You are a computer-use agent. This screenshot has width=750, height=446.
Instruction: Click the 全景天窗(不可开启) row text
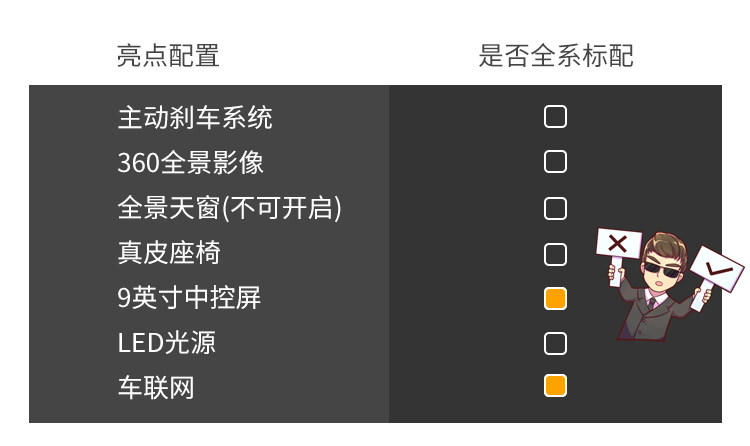click(229, 208)
